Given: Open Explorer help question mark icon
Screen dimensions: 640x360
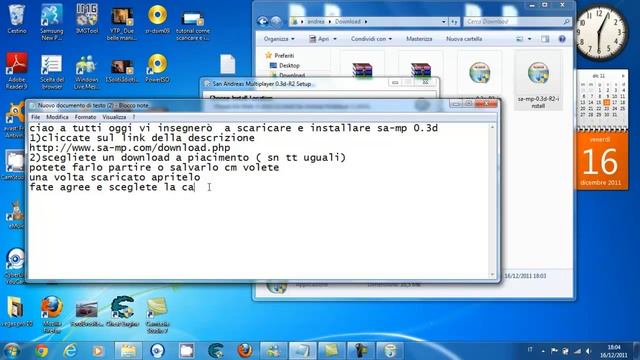Looking at the screenshot, I should click(x=562, y=39).
